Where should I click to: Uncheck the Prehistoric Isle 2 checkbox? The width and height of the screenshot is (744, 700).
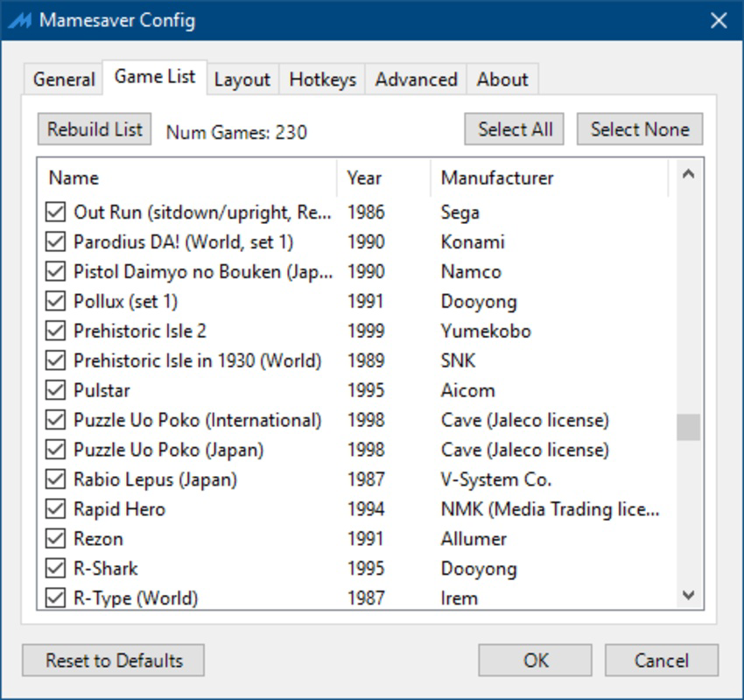click(55, 331)
